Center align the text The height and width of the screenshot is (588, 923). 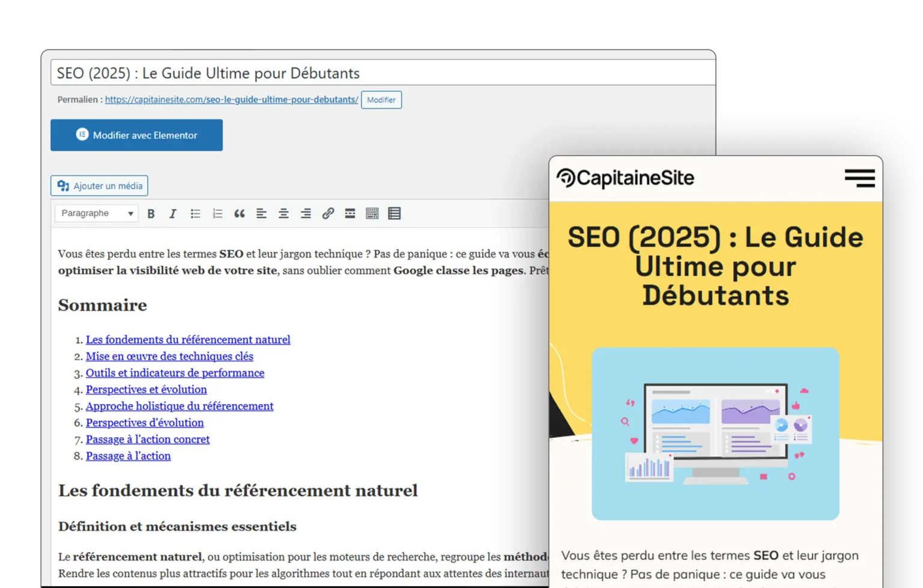[284, 214]
